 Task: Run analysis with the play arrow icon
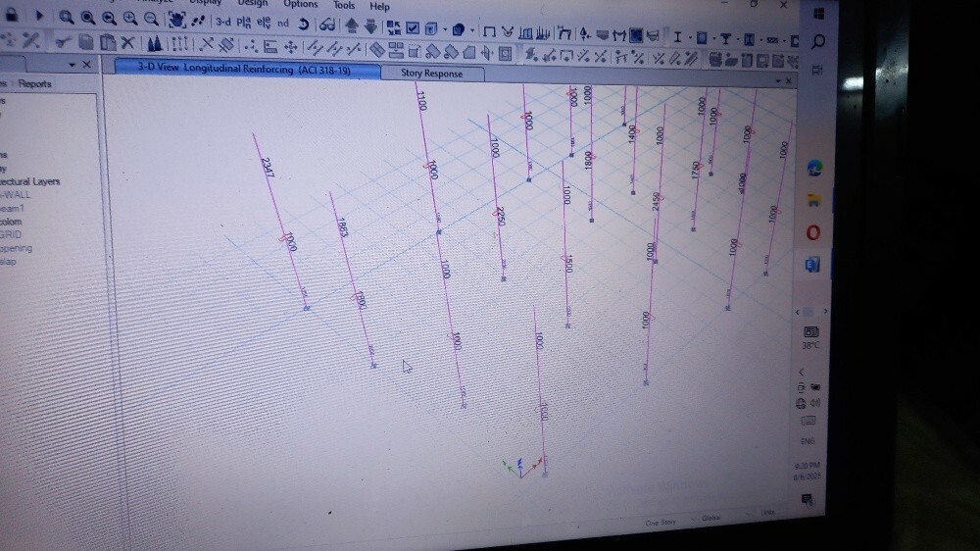(39, 16)
